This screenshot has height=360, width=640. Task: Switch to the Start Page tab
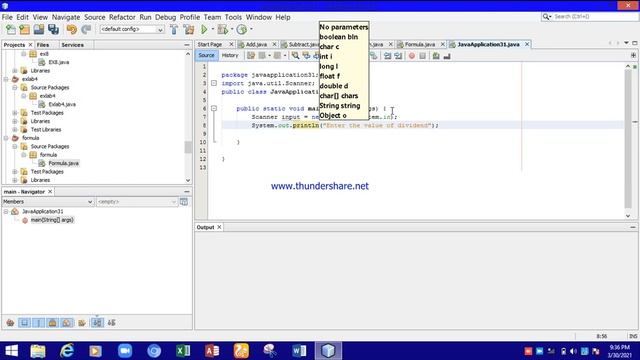pyautogui.click(x=210, y=44)
